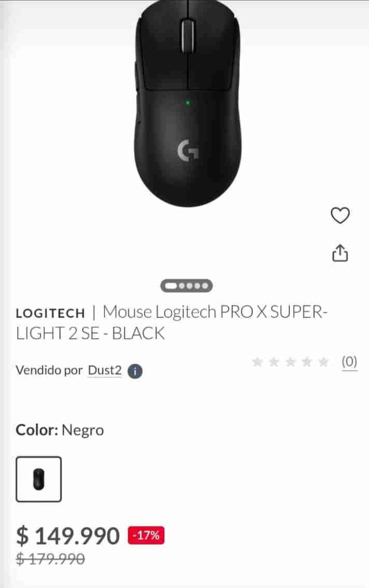Select the fifth rating star

click(x=322, y=362)
